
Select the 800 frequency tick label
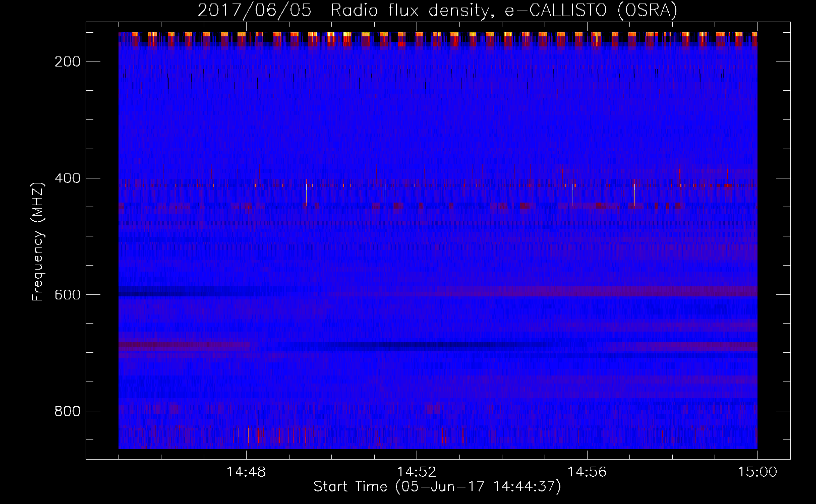click(x=67, y=411)
